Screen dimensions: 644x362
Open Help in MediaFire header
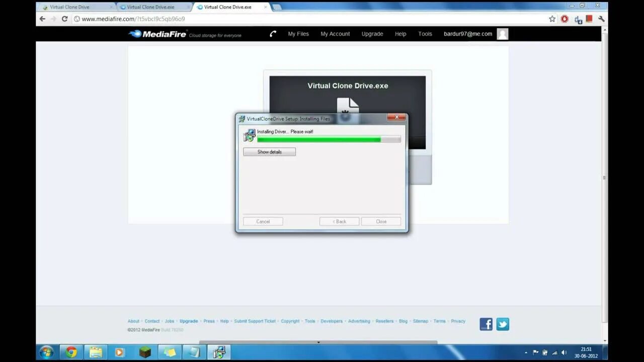click(400, 34)
